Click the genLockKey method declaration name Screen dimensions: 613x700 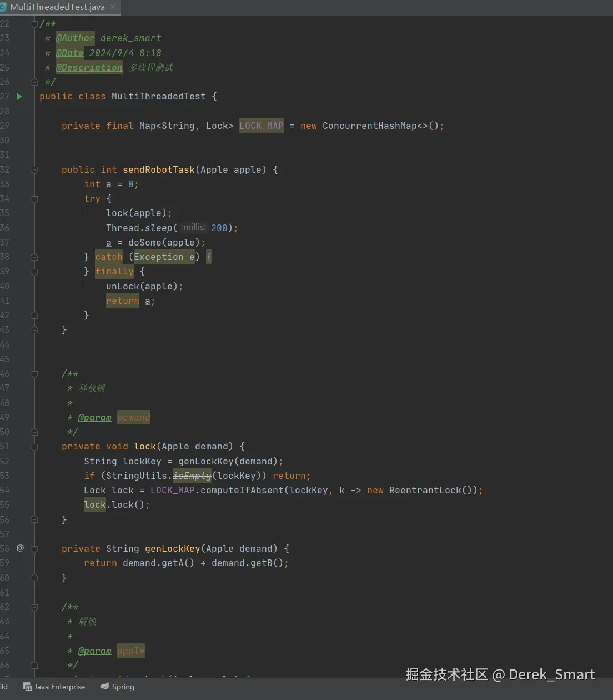click(173, 548)
